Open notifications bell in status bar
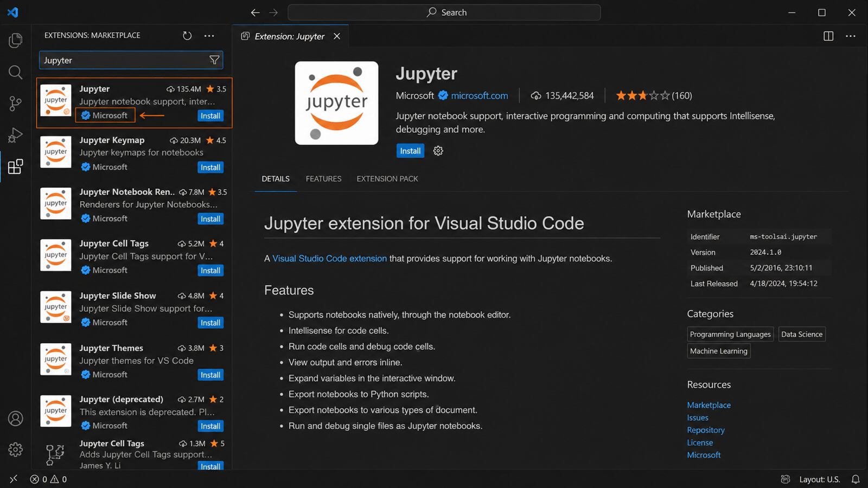This screenshot has width=868, height=488. (856, 479)
